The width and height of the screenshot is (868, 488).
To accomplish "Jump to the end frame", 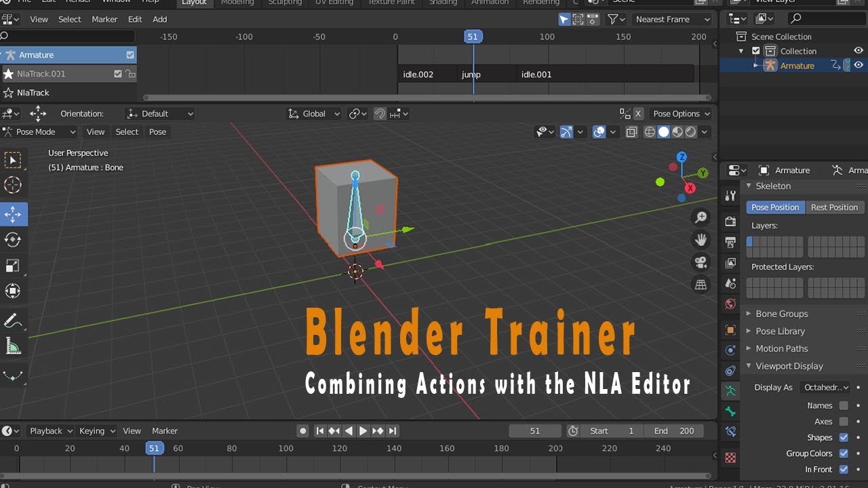I will click(393, 431).
